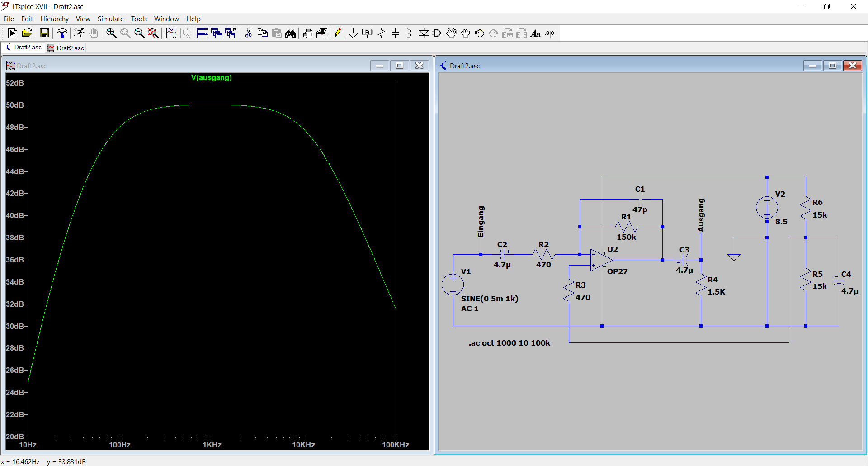868x466 pixels.
Task: Click the Undo arrow icon
Action: tap(479, 33)
